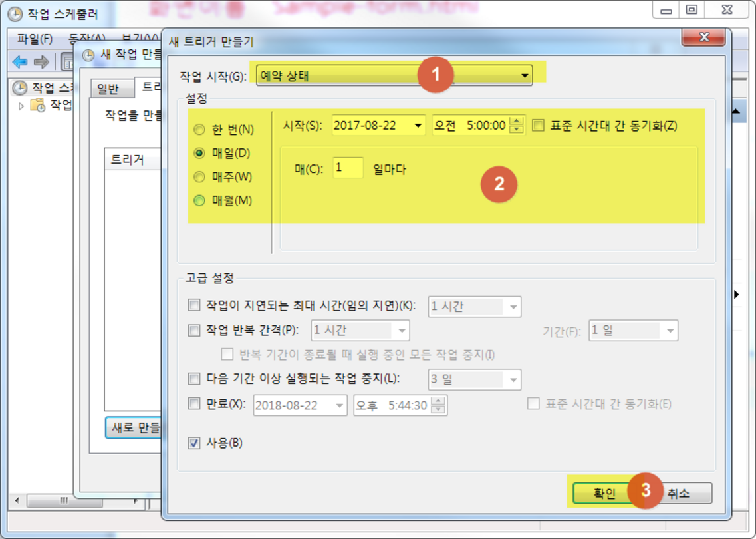Click the 확인 button
Image resolution: width=756 pixels, height=539 pixels.
[x=604, y=494]
